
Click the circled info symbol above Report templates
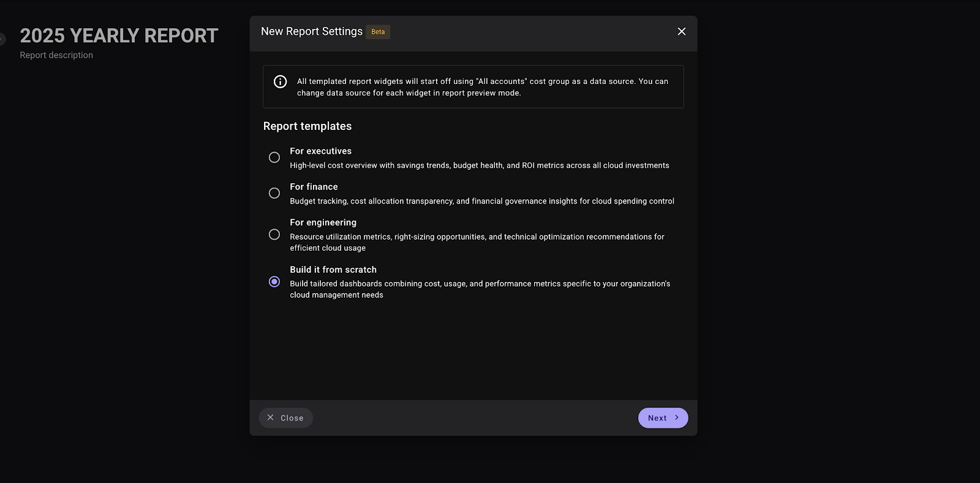click(x=280, y=81)
